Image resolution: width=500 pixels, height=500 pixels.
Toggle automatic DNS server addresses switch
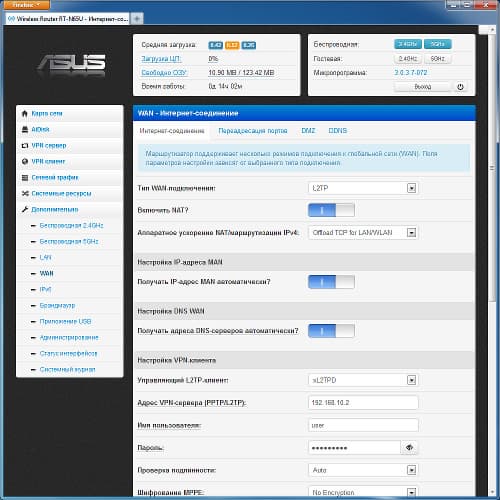pos(331,331)
